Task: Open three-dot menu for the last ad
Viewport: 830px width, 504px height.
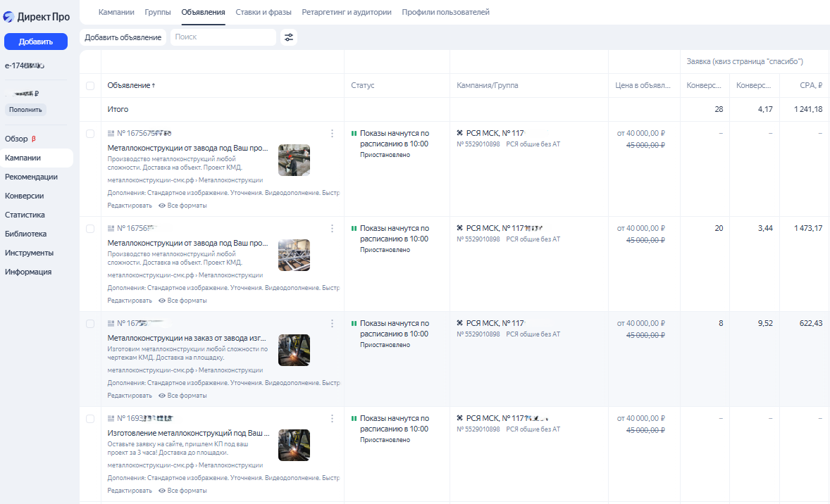Action: point(332,418)
